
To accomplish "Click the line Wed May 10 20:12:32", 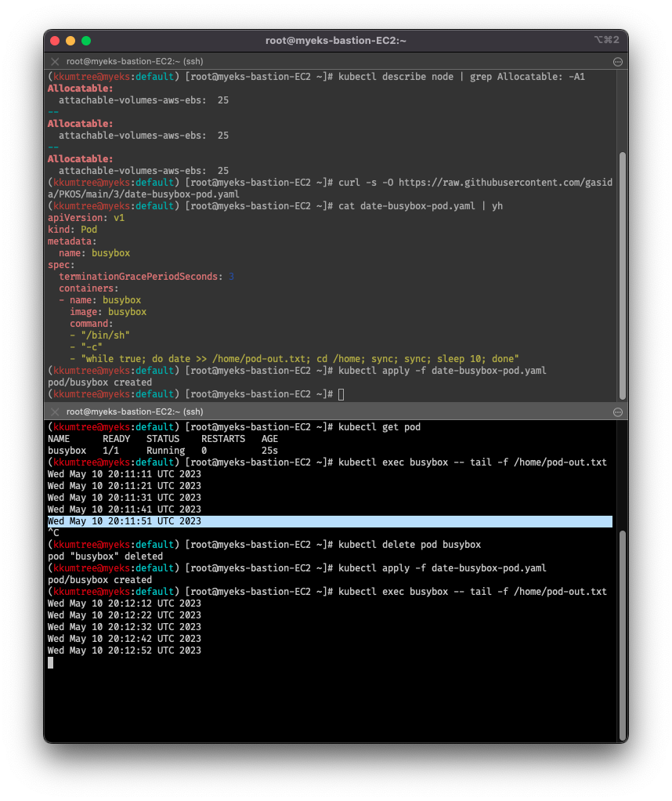I will click(124, 627).
